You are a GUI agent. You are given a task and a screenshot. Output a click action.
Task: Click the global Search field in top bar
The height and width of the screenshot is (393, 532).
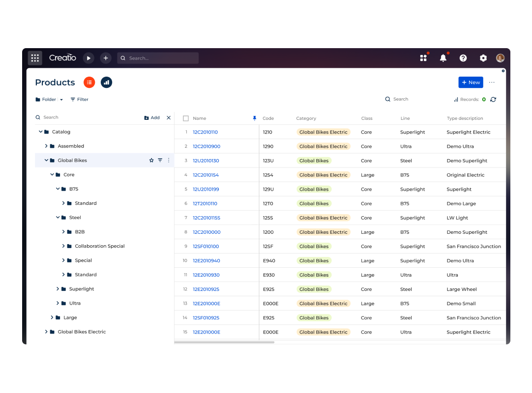158,58
